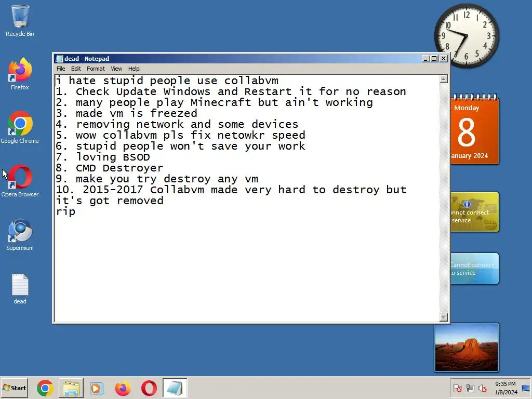Select the Google Chrome desktop shortcut

click(20, 128)
